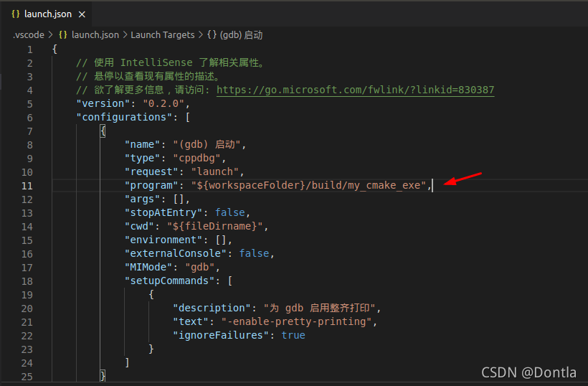This screenshot has width=588, height=386.
Task: Click the braces icon before (gdb) 启动
Action: point(212,35)
